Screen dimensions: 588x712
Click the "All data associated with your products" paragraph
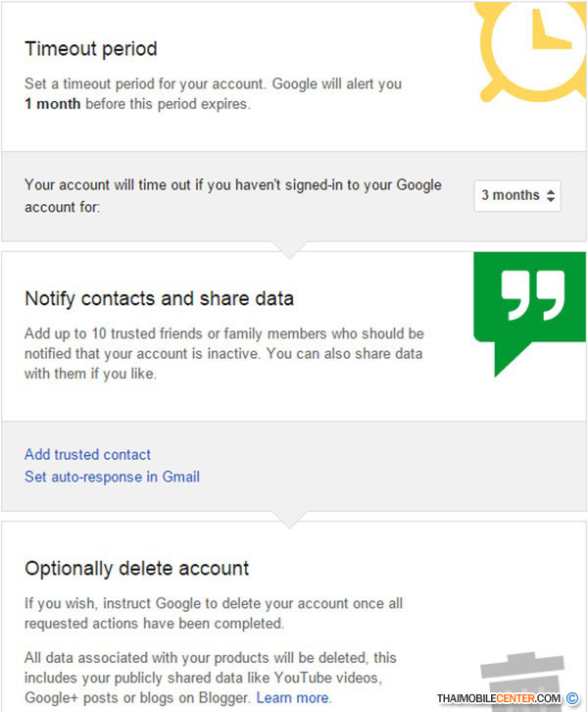pos(211,677)
